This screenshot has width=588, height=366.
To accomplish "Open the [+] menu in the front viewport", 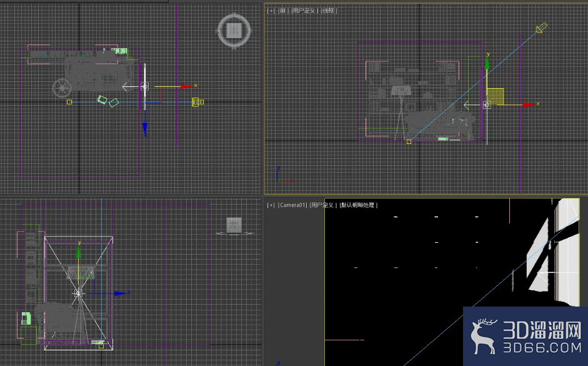I will pyautogui.click(x=271, y=11).
